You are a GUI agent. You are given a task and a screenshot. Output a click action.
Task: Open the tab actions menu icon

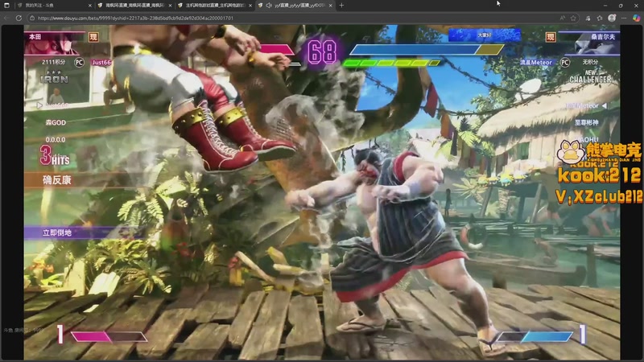pos(6,6)
